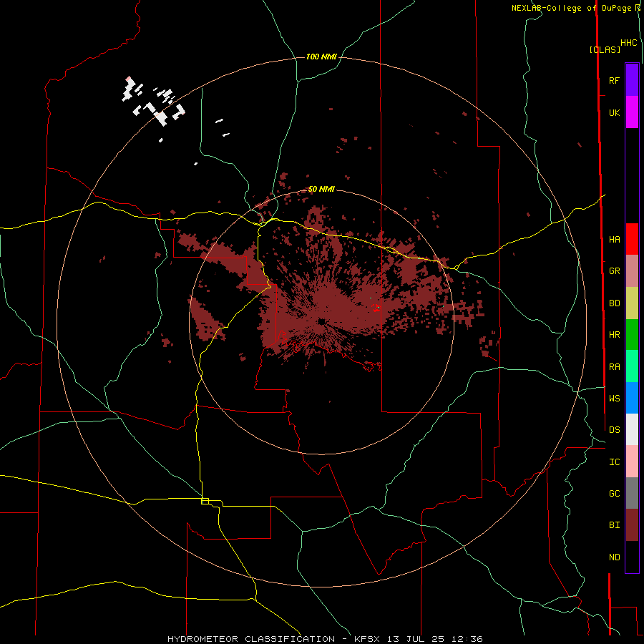Click the 100 NMI range ring label
Screen dimensions: 644x644
tap(321, 57)
